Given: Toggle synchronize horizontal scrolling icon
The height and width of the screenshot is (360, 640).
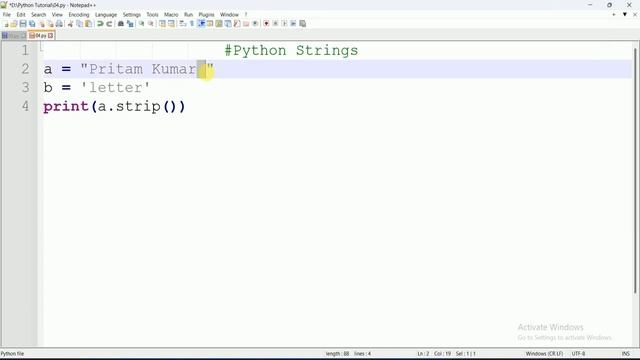Looking at the screenshot, I should (171, 24).
